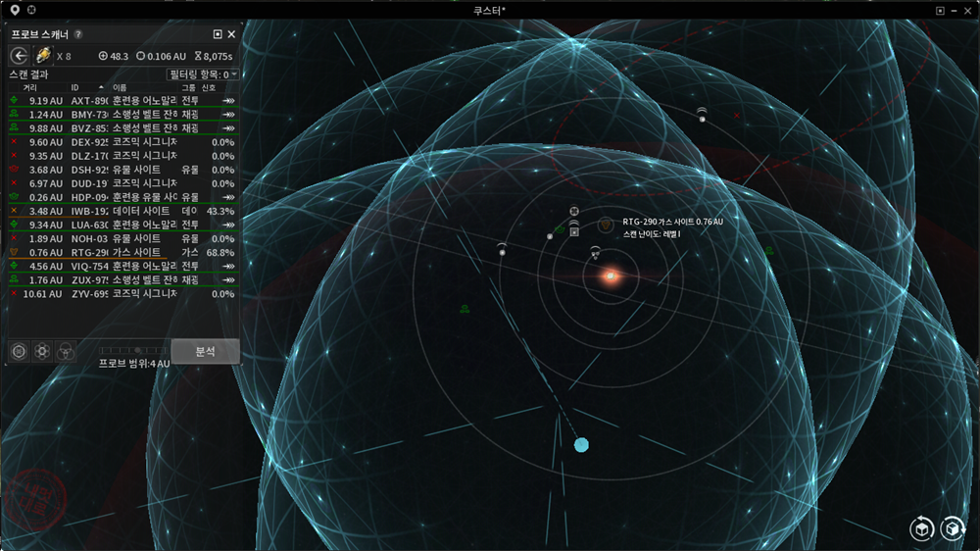
Task: Select the ZUX-97 소행성 벨트 row
Action: coord(123,279)
